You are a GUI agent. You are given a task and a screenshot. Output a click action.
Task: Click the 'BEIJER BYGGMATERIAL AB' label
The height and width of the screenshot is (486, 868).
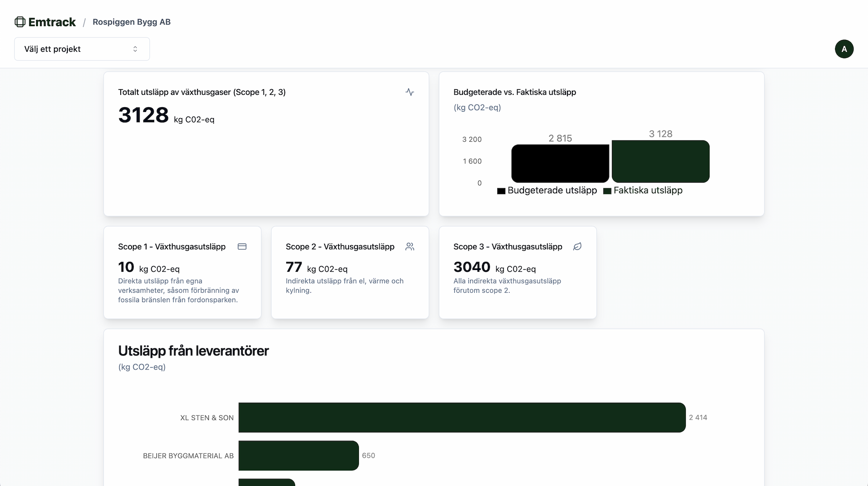click(x=188, y=456)
